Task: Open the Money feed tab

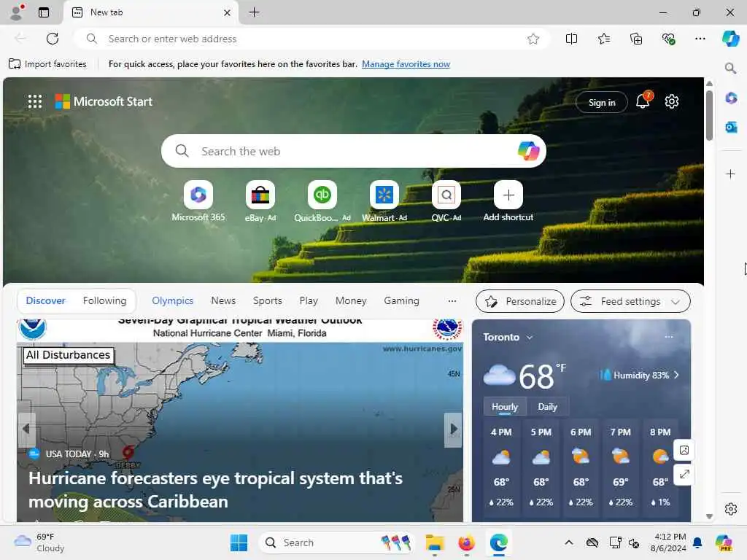Action: 351,301
